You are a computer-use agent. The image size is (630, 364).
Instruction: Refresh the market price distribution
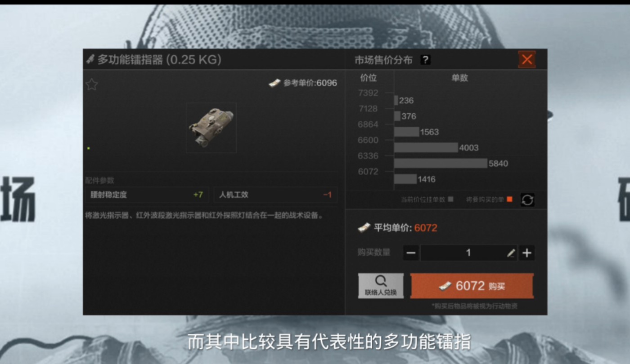[527, 200]
